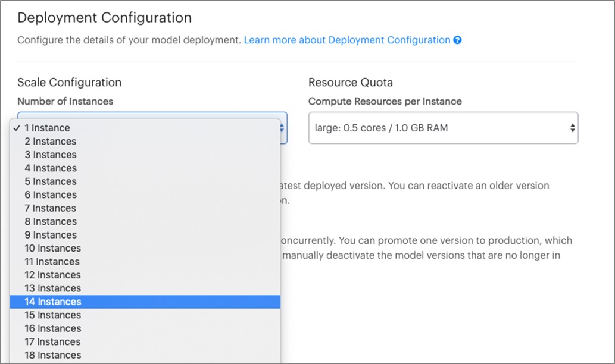The height and width of the screenshot is (364, 615).
Task: Select 1 Instance option
Action: (145, 128)
